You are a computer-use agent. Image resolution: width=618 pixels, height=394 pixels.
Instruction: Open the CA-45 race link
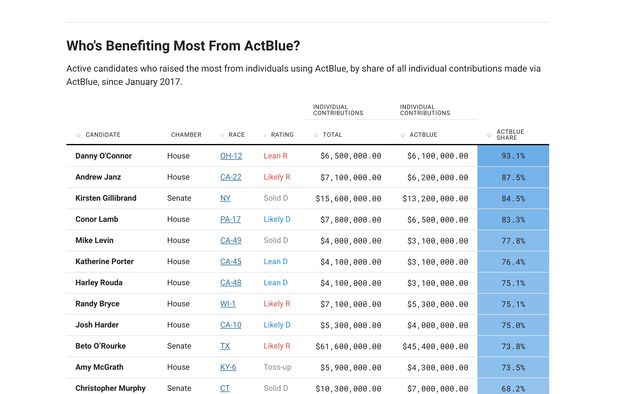tap(231, 262)
